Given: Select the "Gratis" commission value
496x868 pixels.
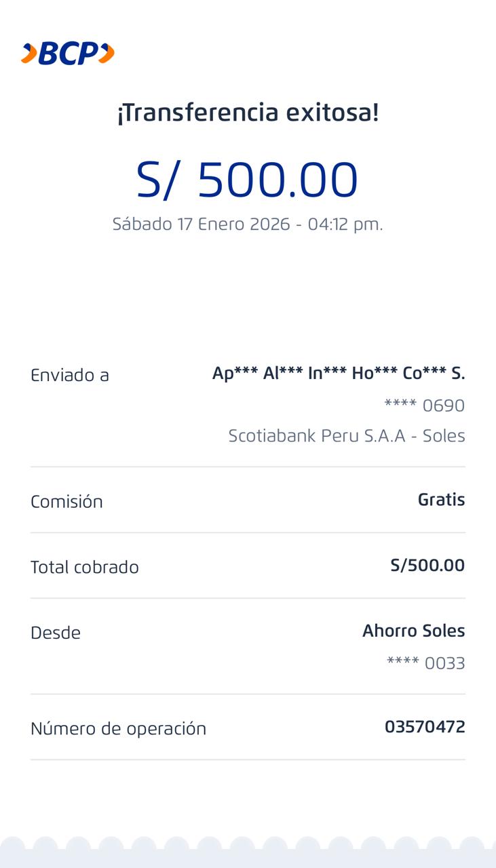Looking at the screenshot, I should [441, 500].
